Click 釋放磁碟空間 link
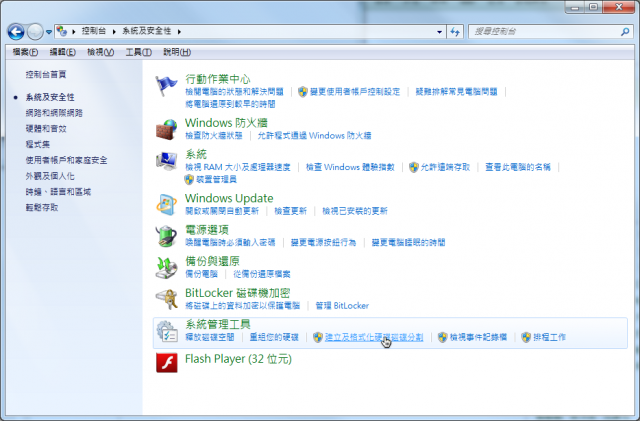 click(210, 337)
